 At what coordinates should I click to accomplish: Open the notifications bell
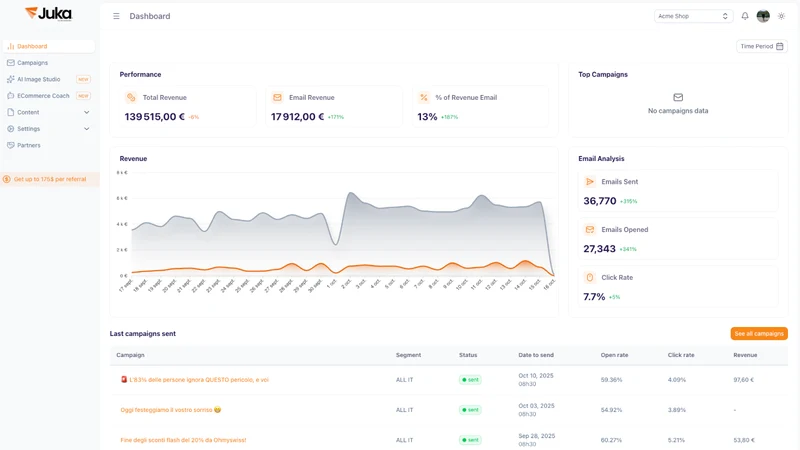(x=745, y=16)
